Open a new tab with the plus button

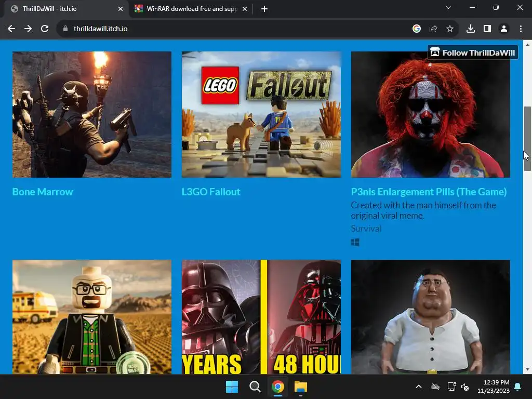(264, 9)
